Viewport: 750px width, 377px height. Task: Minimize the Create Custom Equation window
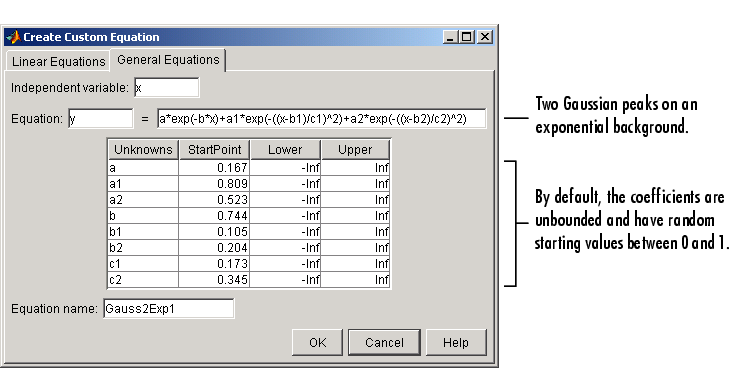(451, 37)
